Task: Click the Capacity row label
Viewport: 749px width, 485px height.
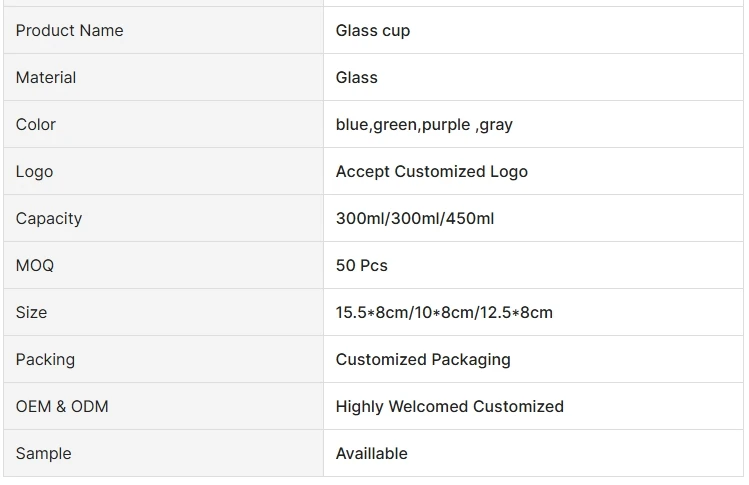Action: [x=49, y=219]
